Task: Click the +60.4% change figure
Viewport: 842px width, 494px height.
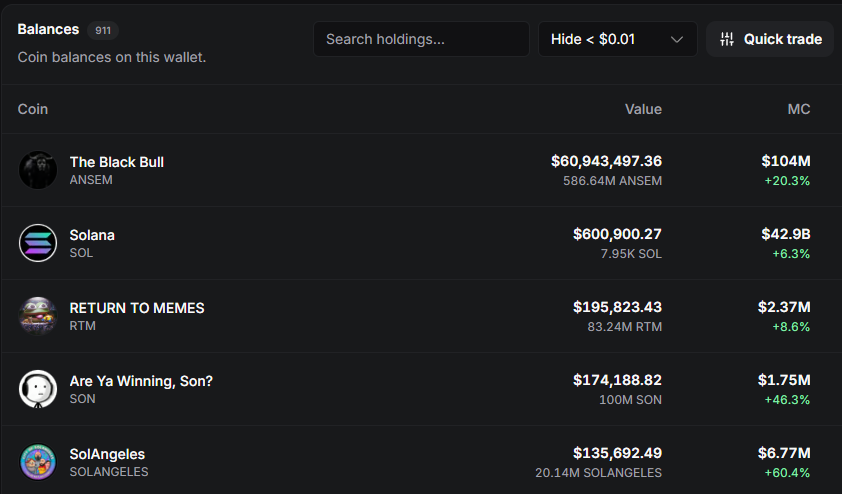Action: click(x=787, y=473)
